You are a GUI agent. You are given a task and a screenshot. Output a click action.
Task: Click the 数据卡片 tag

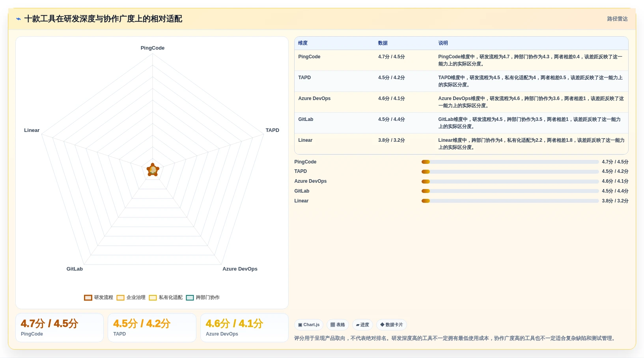point(392,325)
